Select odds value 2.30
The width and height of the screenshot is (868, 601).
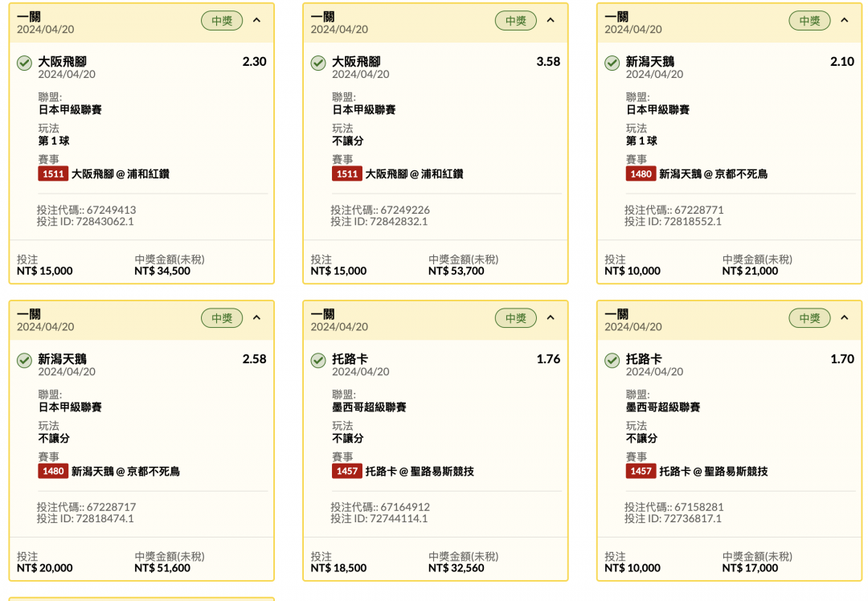point(255,61)
